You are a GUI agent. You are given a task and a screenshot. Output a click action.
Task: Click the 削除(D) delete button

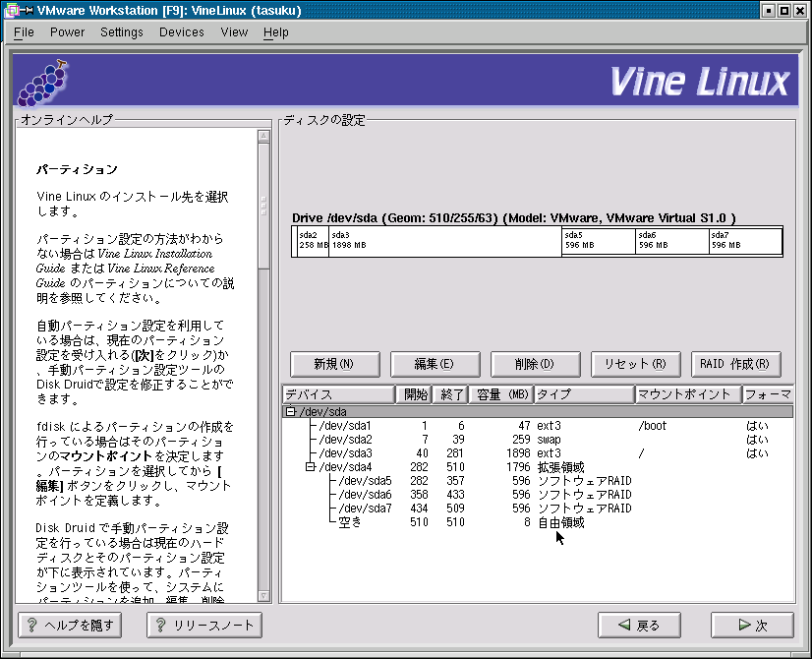pyautogui.click(x=535, y=364)
